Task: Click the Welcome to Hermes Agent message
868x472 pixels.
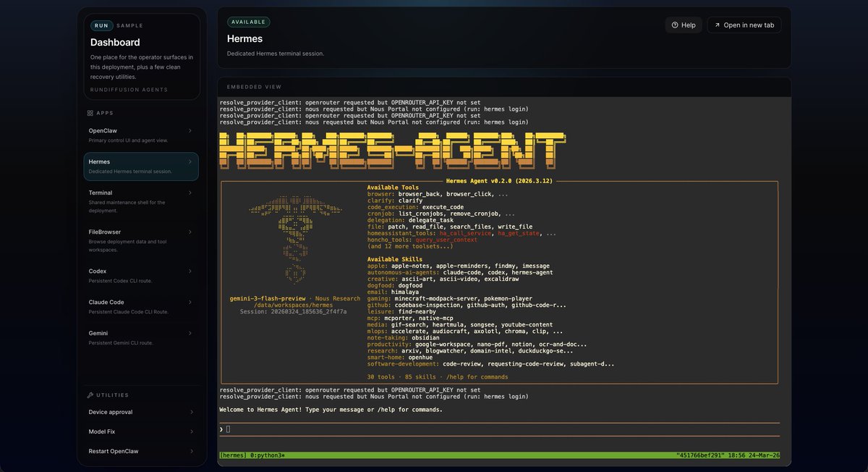Action: 331,410
